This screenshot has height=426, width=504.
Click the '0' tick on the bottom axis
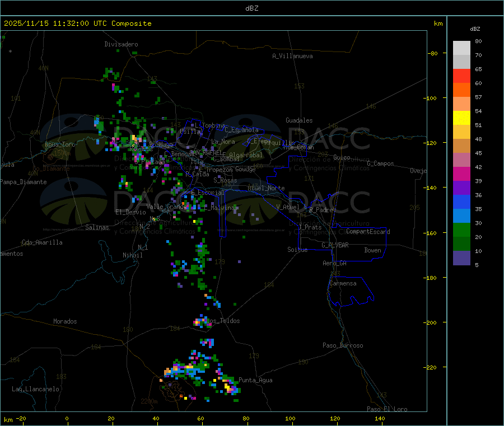point(67,418)
